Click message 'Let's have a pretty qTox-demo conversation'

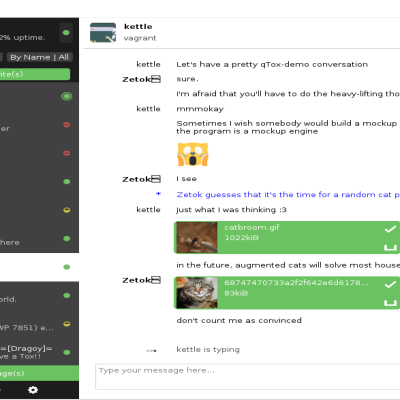[x=272, y=64]
